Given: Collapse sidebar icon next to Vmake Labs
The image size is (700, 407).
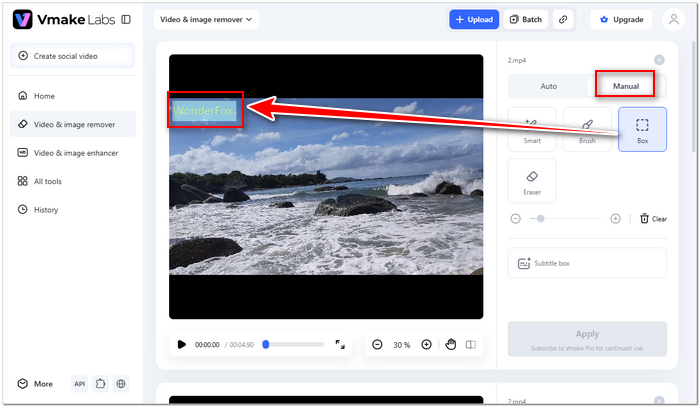Looking at the screenshot, I should click(x=126, y=20).
